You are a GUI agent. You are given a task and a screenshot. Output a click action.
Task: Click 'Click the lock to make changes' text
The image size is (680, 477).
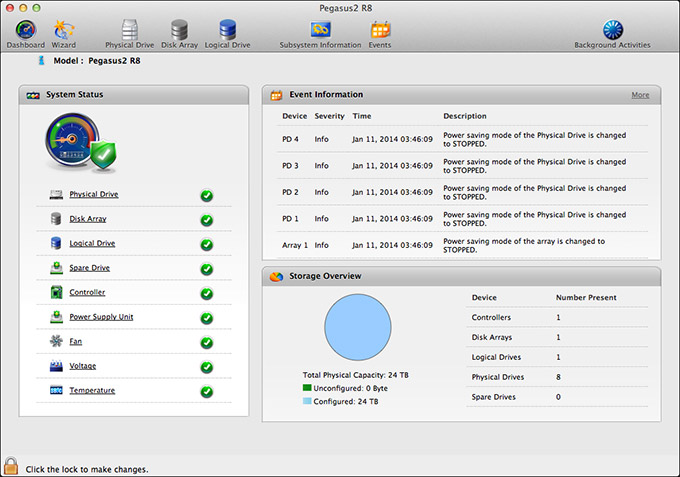[x=87, y=469]
